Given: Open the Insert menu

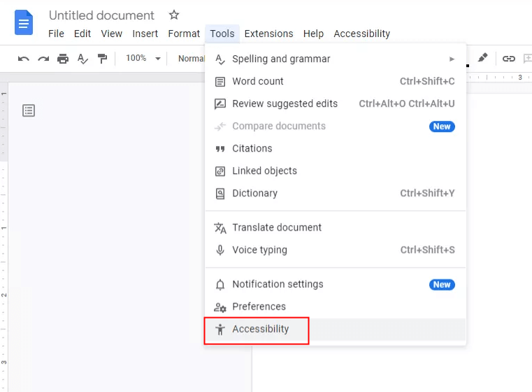Looking at the screenshot, I should [x=145, y=34].
